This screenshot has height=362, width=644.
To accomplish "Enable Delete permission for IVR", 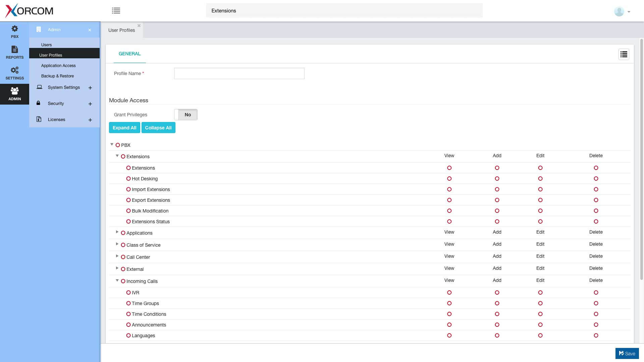I will [x=596, y=293].
